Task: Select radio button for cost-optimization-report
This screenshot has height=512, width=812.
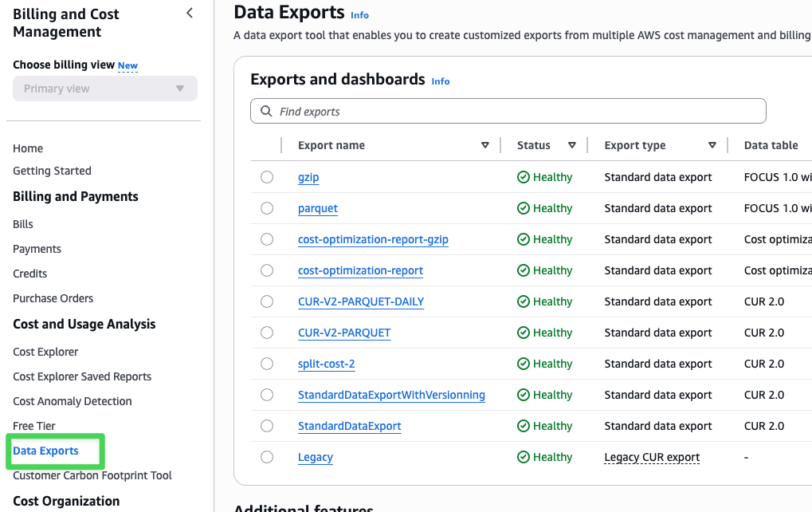Action: pyautogui.click(x=267, y=270)
